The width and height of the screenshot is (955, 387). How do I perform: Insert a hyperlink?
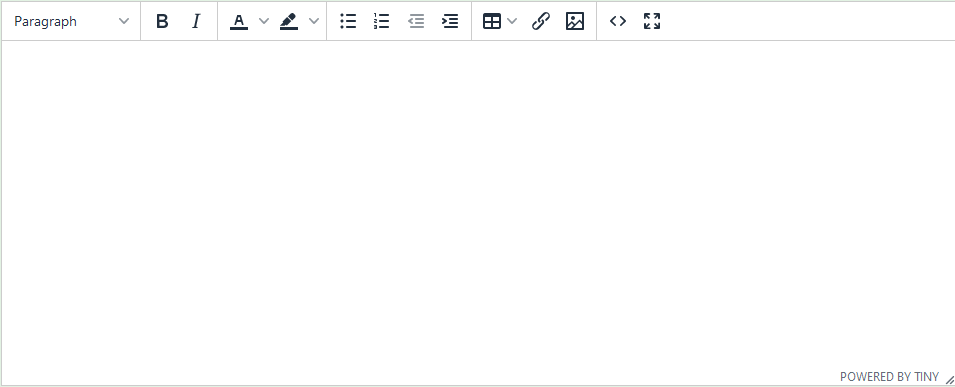pos(541,21)
